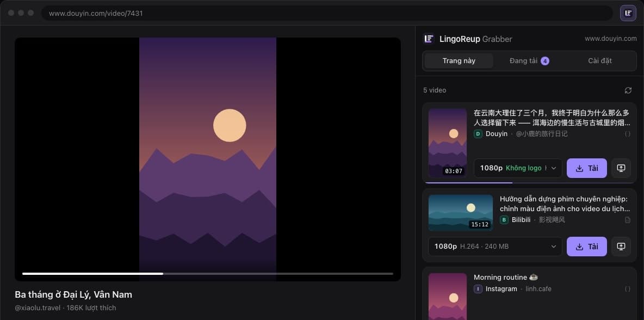The width and height of the screenshot is (644, 320).
Task: Open the 1080p Không logo quality dropdown
Action: point(518,168)
